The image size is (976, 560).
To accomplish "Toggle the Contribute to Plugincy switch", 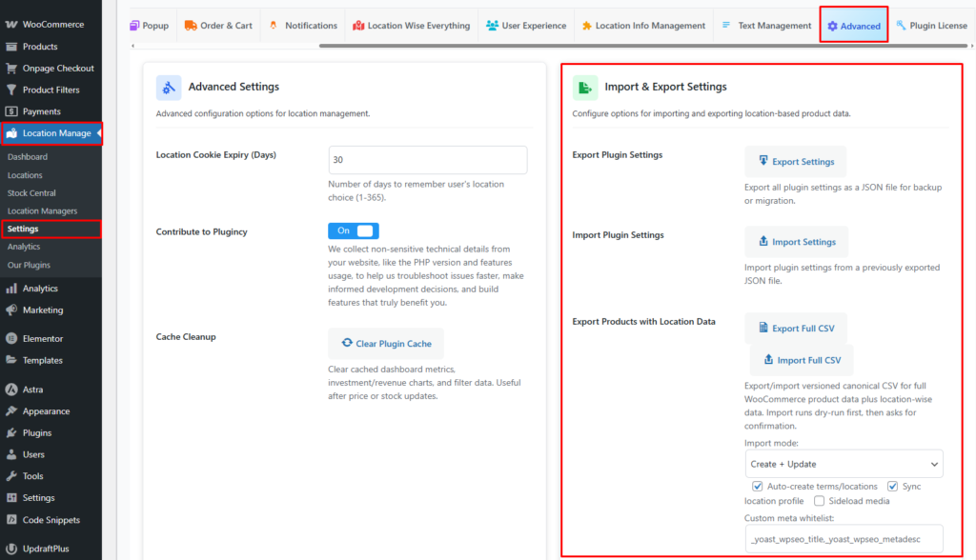I will point(353,230).
